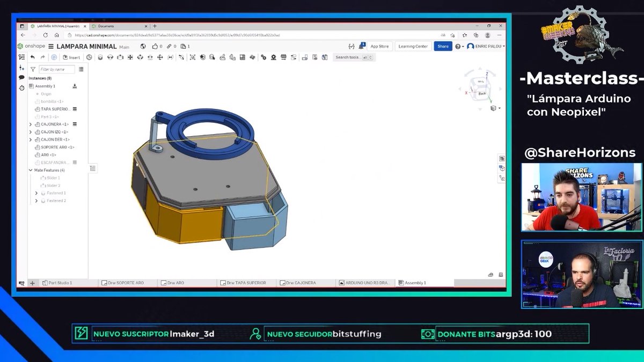Click the Filter by name input
Viewport: 644px width, 362px height.
pos(56,69)
